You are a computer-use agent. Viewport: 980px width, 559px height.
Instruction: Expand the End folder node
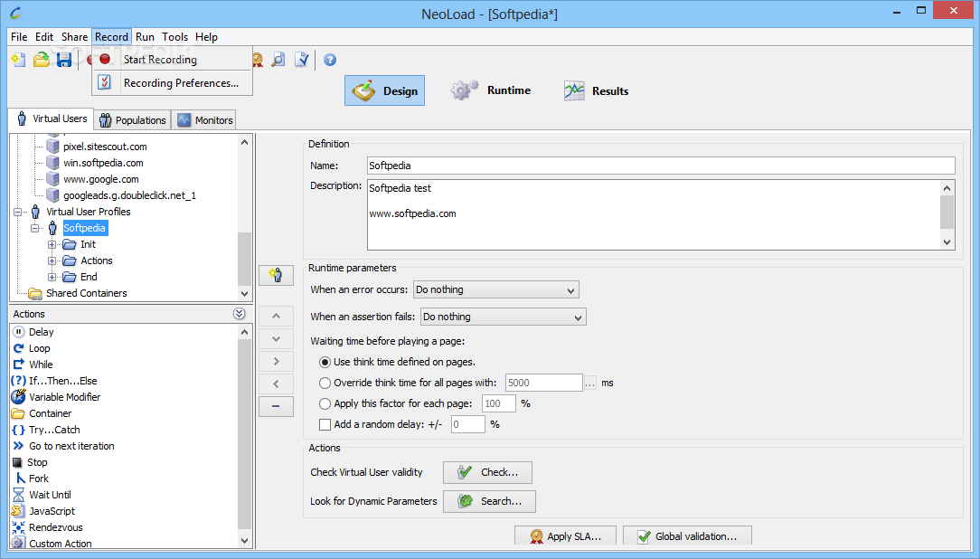[52, 277]
